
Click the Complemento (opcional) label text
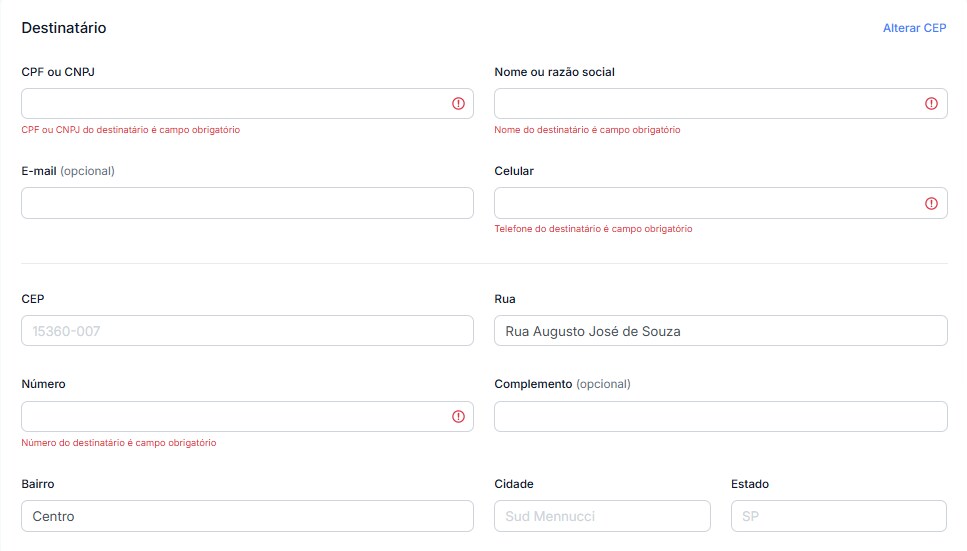point(562,384)
